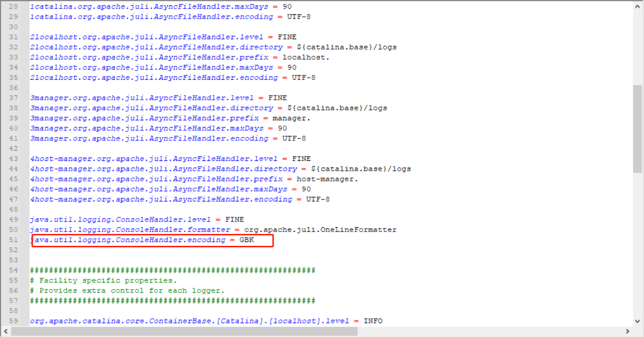644x338 pixels.
Task: Click 2localhost AsyncFileHandler.encoding key
Action: [x=154, y=78]
